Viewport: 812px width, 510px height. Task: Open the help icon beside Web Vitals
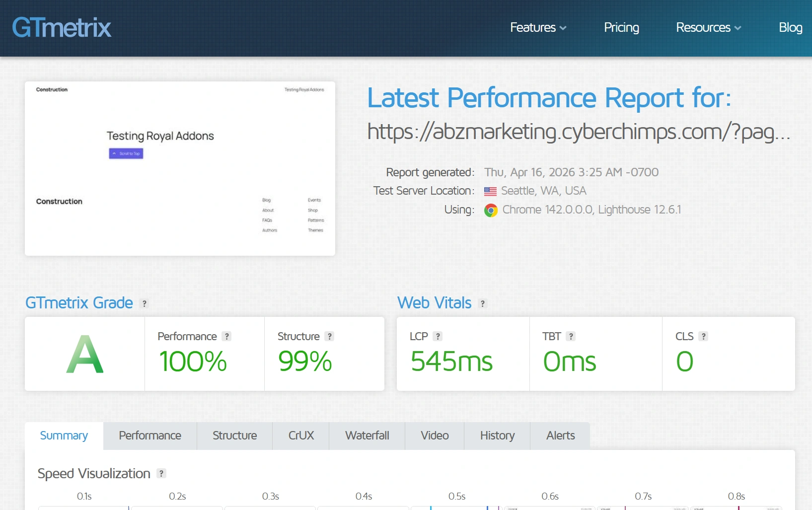pos(483,303)
